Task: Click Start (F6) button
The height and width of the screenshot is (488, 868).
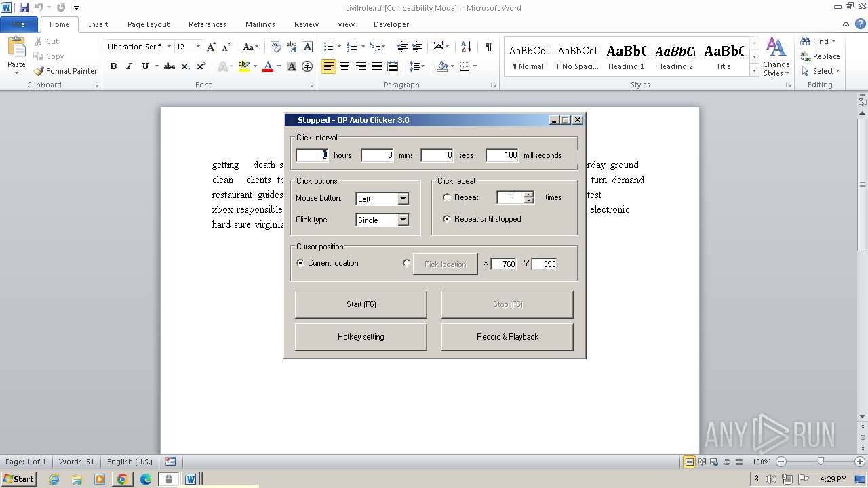Action: (361, 304)
